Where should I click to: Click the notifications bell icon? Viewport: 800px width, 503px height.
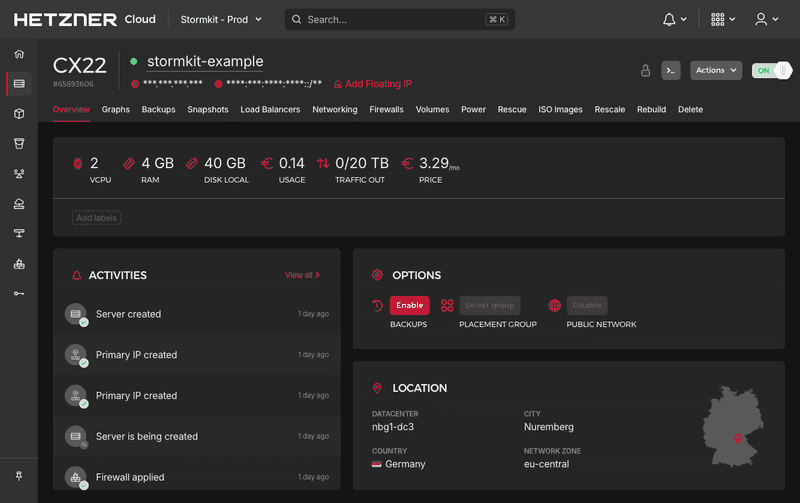click(669, 19)
